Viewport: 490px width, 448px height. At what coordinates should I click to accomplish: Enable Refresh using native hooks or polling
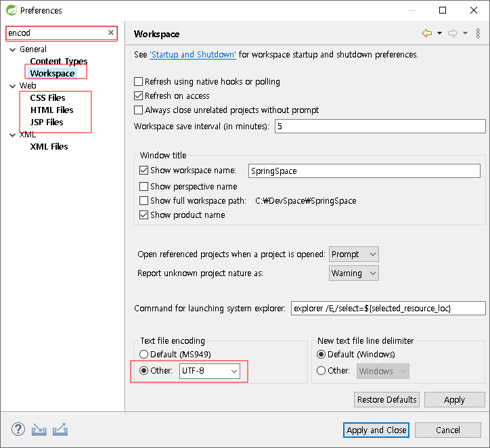pos(139,81)
